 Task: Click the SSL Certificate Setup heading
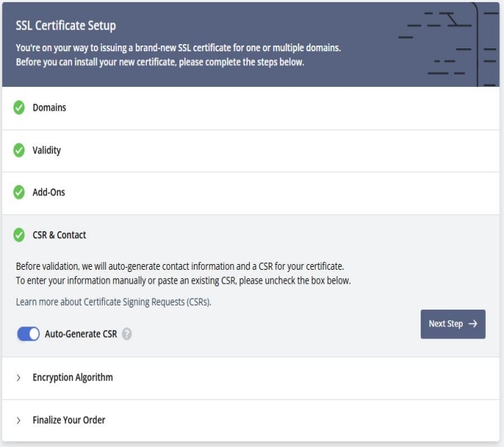click(x=66, y=25)
